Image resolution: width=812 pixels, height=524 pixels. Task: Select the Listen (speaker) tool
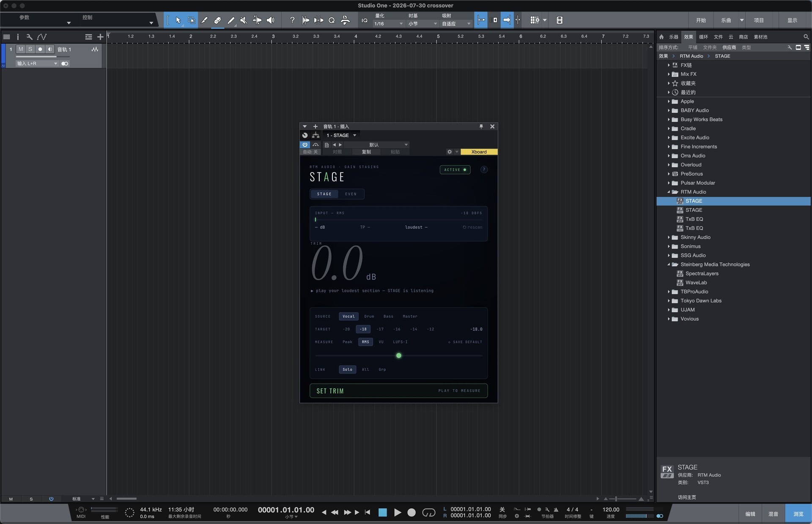271,20
